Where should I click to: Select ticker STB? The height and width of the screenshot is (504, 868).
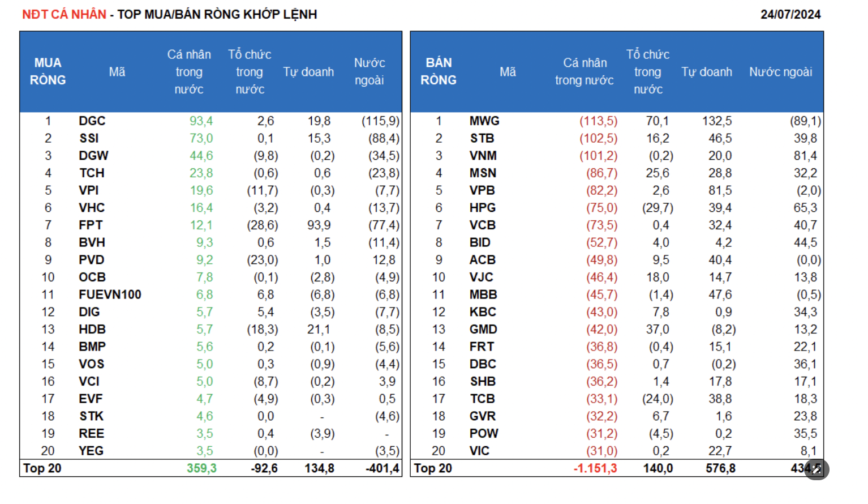(482, 138)
